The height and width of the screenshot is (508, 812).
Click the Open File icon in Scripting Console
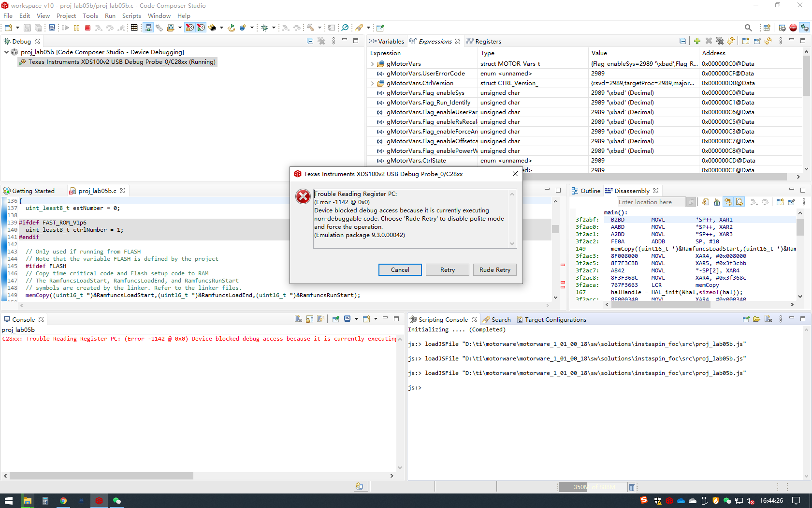pos(757,319)
